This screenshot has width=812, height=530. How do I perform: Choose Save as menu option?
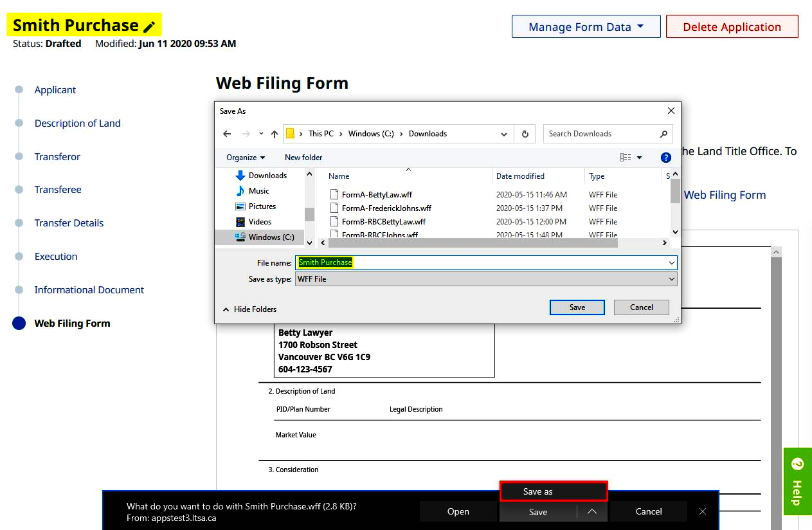(x=554, y=491)
